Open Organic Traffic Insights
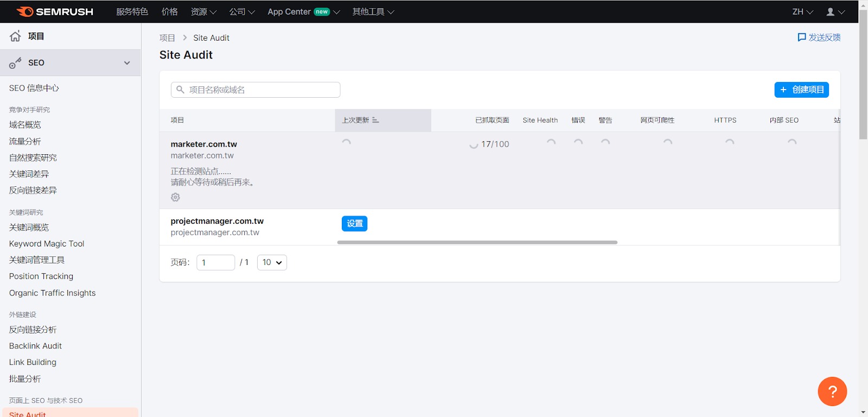This screenshot has height=417, width=868. click(x=52, y=293)
